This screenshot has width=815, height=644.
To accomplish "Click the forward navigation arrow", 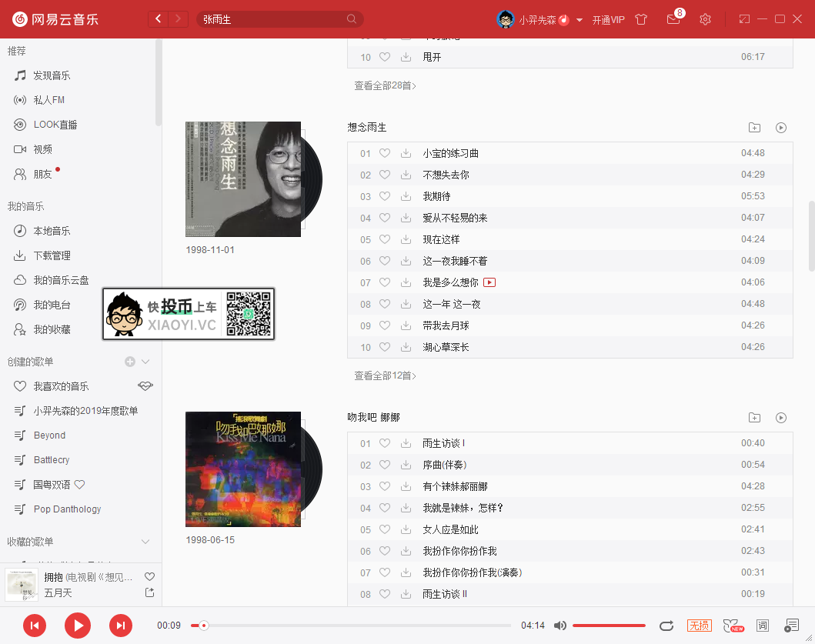I will (179, 19).
